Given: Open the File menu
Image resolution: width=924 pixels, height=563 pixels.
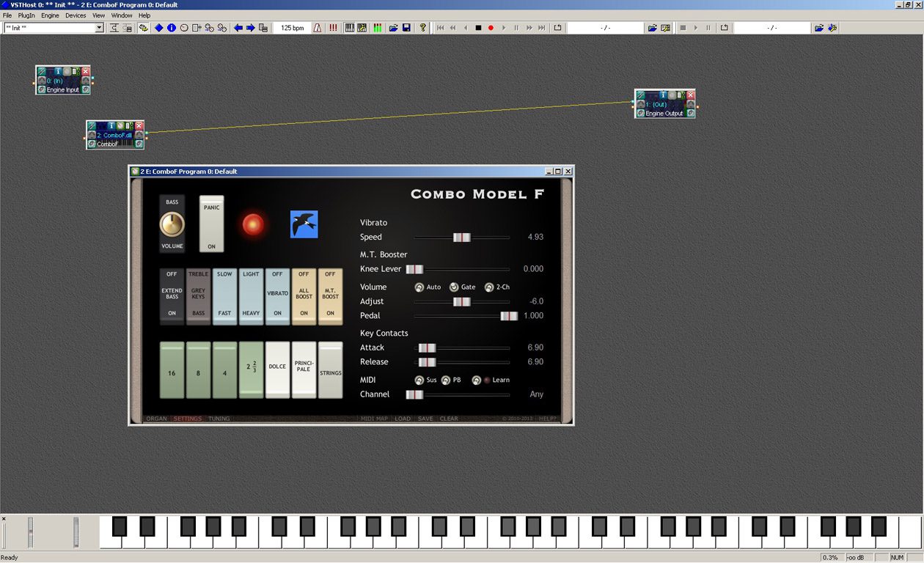Looking at the screenshot, I should pyautogui.click(x=7, y=15).
